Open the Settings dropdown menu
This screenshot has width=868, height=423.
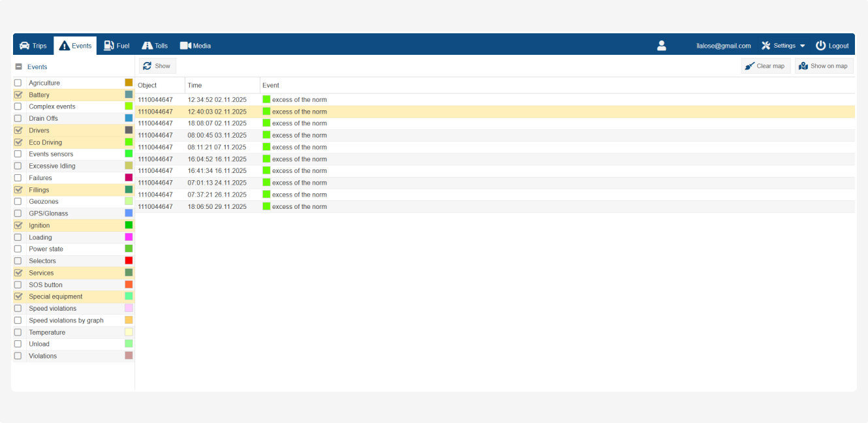pyautogui.click(x=783, y=46)
